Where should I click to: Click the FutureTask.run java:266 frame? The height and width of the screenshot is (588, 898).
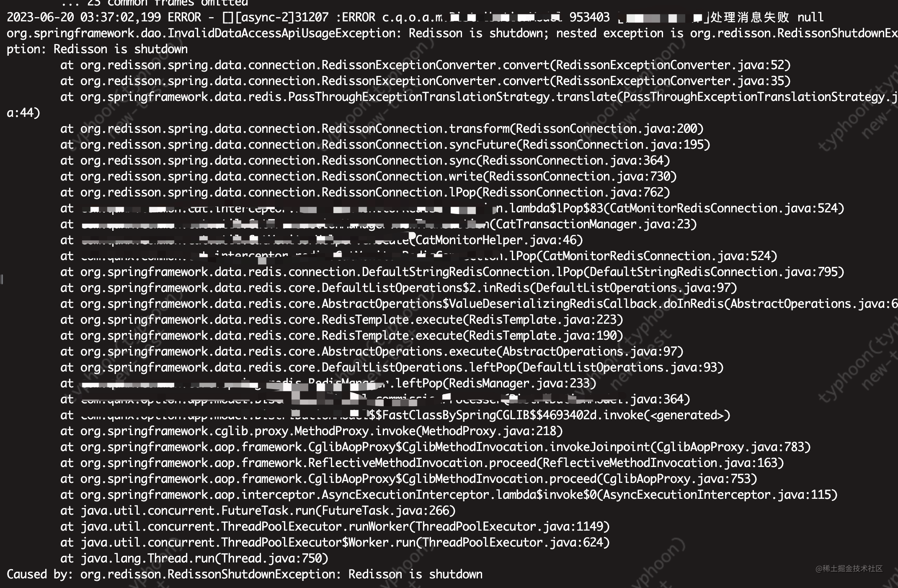click(x=258, y=511)
